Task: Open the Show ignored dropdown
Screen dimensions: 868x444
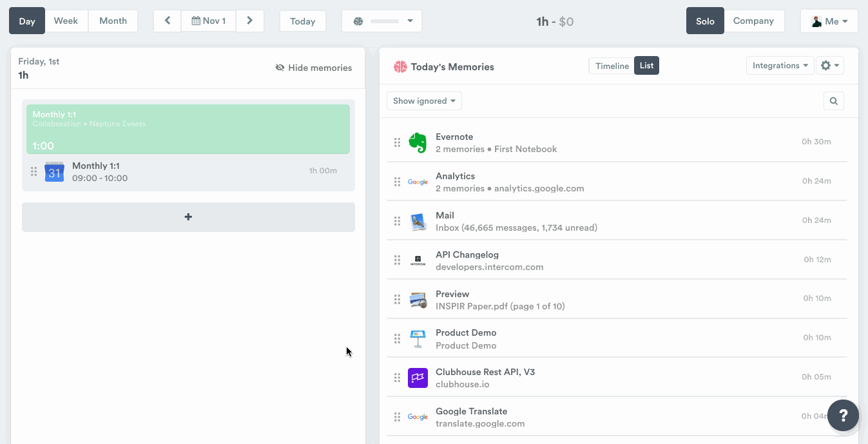Action: (424, 101)
